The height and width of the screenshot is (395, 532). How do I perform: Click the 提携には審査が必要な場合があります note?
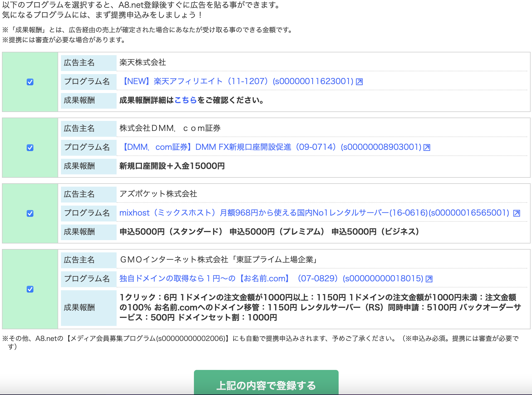tap(64, 40)
